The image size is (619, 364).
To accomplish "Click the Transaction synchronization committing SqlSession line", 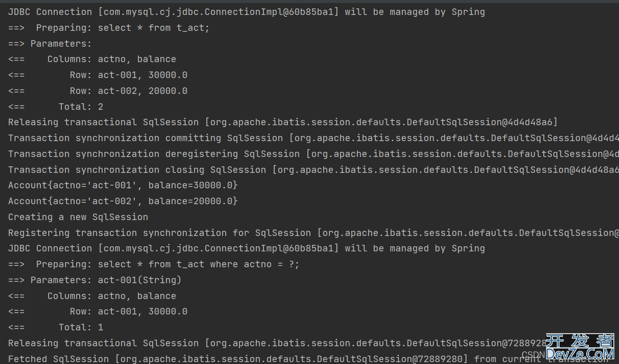I will pyautogui.click(x=313, y=138).
